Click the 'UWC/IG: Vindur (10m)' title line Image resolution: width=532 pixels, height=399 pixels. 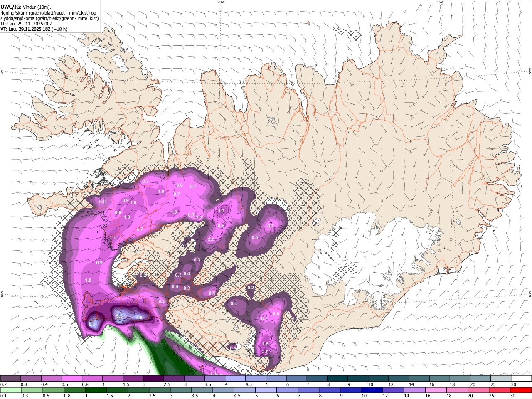[x=26, y=7]
